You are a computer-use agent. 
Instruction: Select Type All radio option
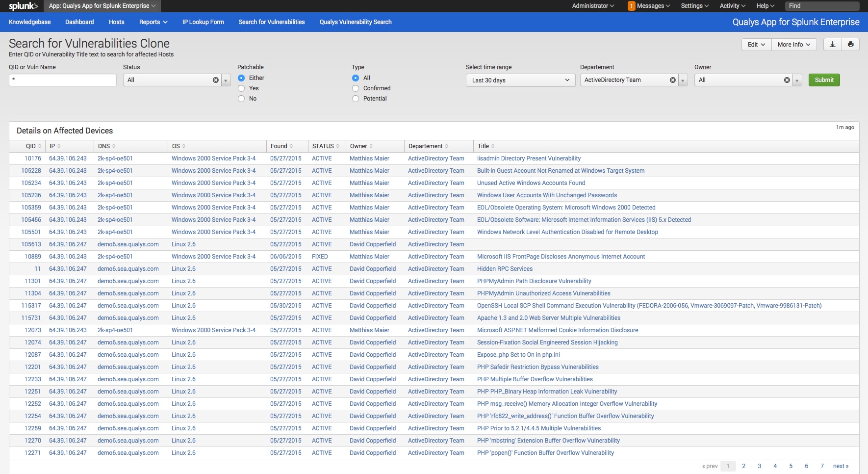tap(356, 78)
